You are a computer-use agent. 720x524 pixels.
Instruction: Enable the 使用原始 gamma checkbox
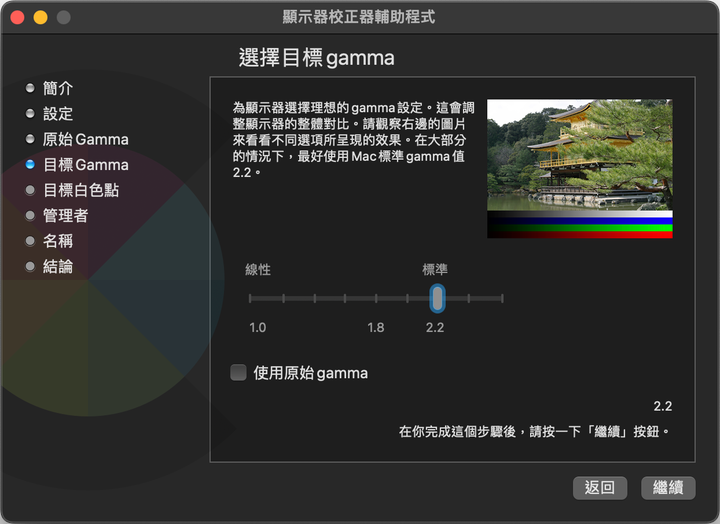pyautogui.click(x=238, y=372)
